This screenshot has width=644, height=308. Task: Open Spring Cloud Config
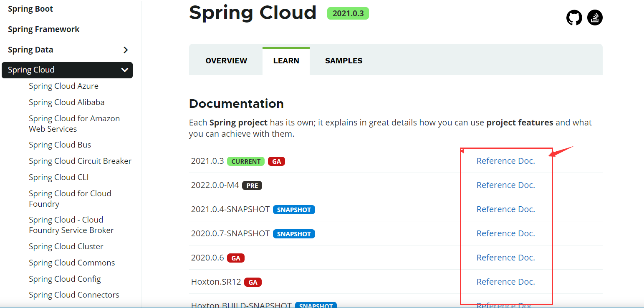pos(65,279)
